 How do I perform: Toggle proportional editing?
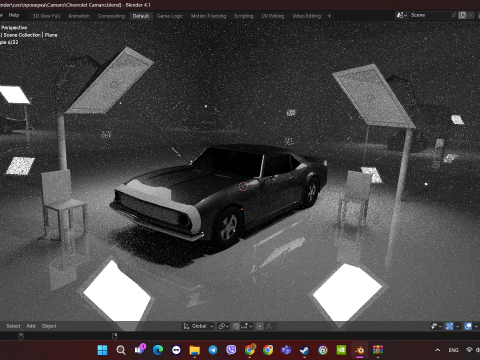point(260,326)
